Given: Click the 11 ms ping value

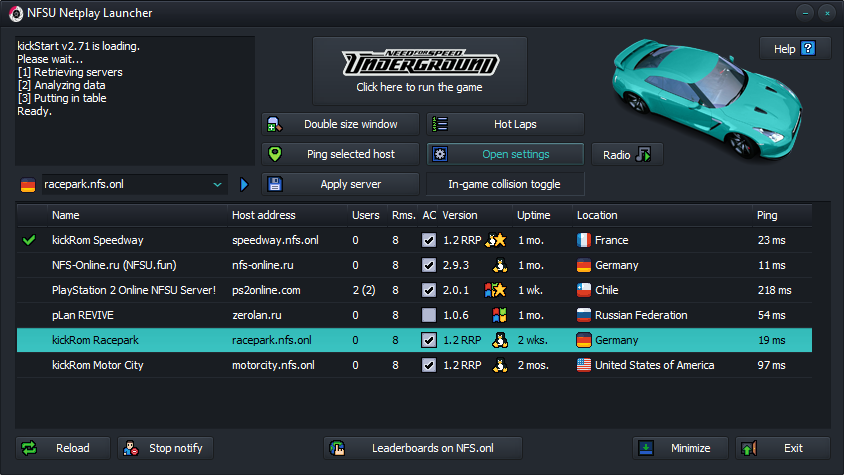Looking at the screenshot, I should pyautogui.click(x=771, y=265).
